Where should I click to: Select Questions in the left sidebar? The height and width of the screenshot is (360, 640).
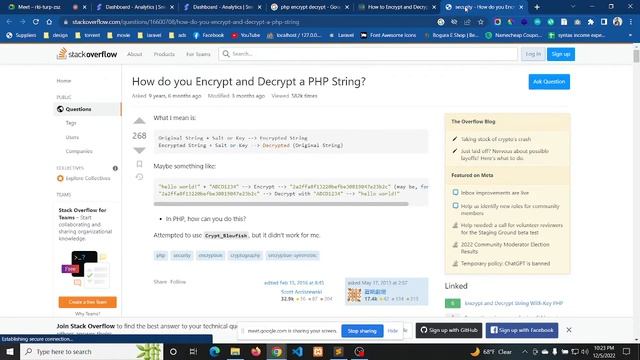pyautogui.click(x=87, y=109)
